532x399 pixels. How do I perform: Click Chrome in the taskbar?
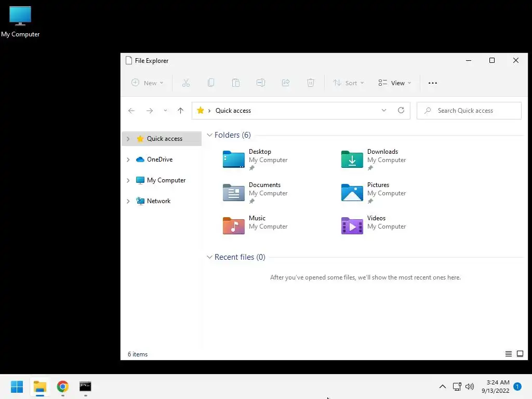point(63,387)
